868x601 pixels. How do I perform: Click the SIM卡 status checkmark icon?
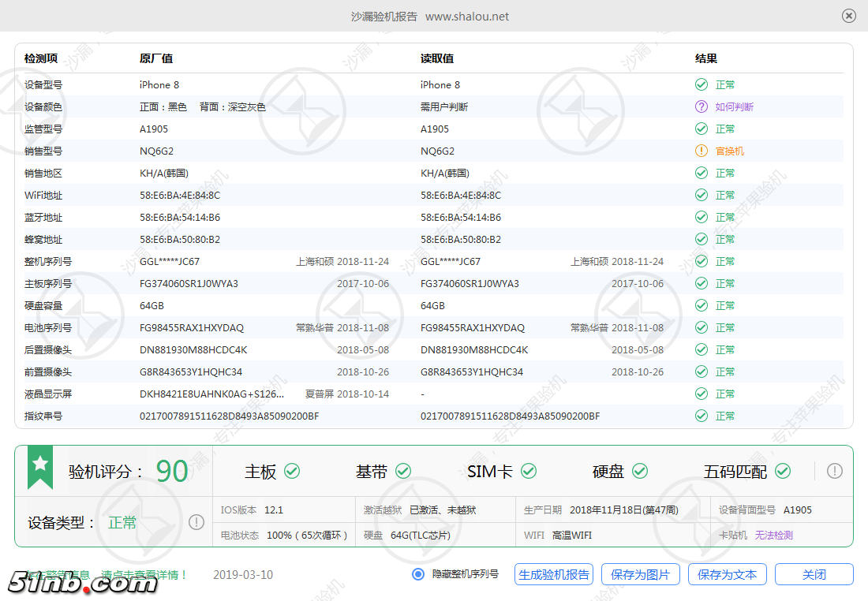click(528, 471)
